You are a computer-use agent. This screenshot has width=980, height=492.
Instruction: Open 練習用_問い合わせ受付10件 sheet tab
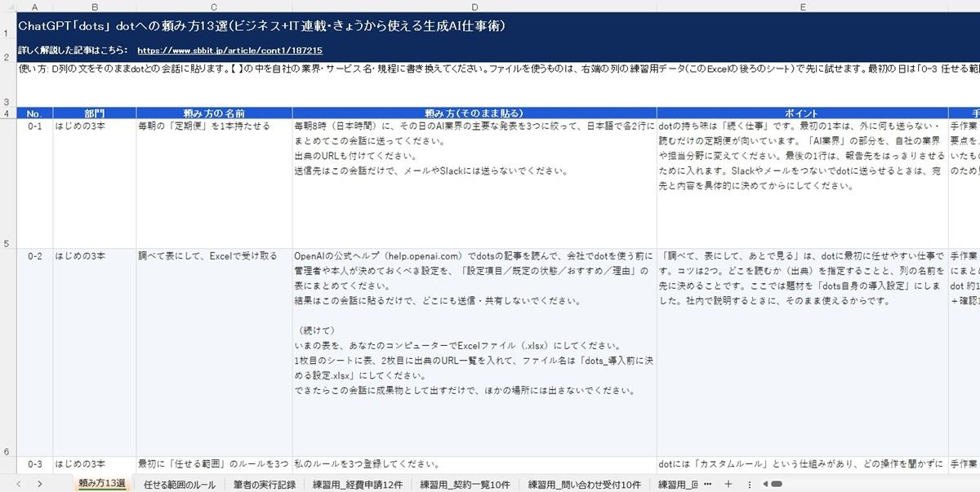[585, 484]
